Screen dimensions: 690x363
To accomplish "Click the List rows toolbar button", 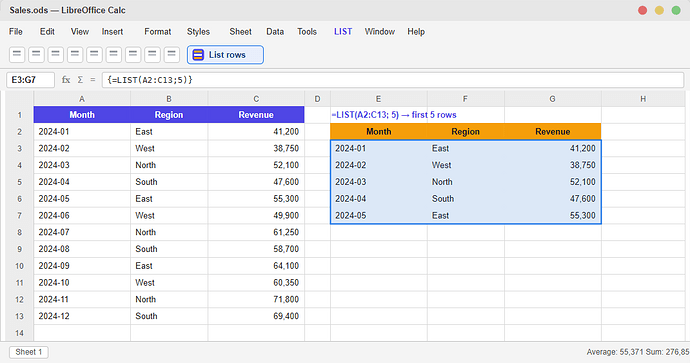I will coord(225,55).
